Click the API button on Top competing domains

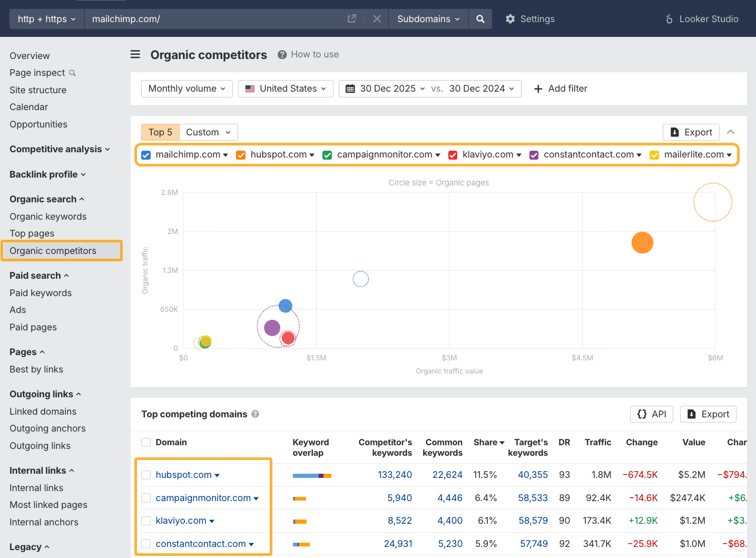[652, 414]
